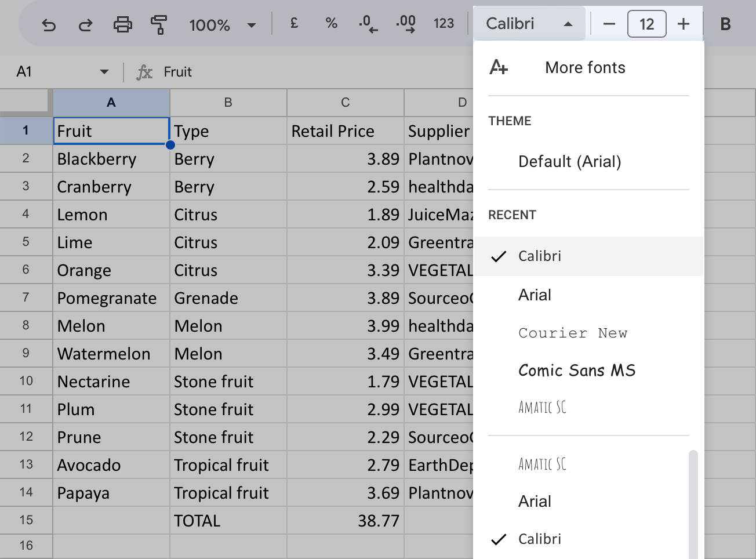Activate the Paint format roller icon
The width and height of the screenshot is (756, 559).
159,24
